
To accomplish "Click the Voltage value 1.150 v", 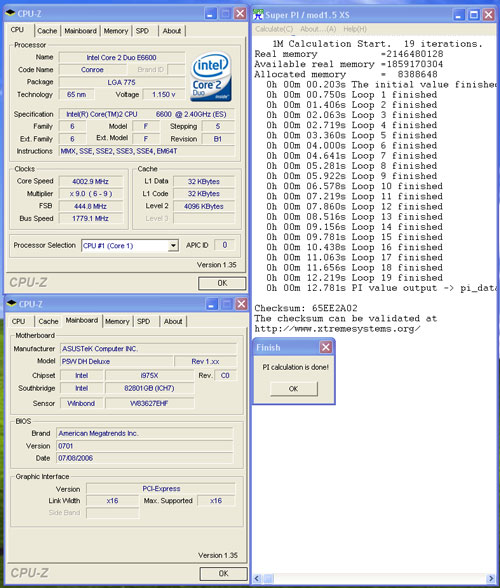I will 164,94.
